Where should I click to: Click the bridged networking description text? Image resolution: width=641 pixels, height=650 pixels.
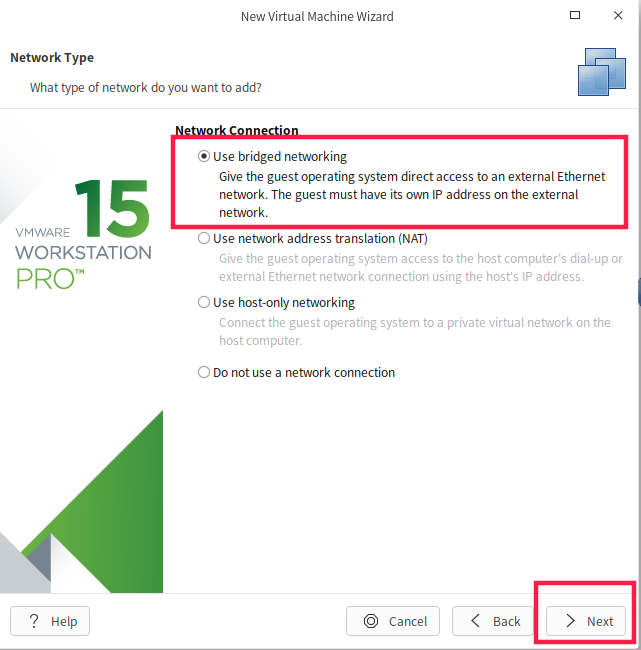[412, 194]
